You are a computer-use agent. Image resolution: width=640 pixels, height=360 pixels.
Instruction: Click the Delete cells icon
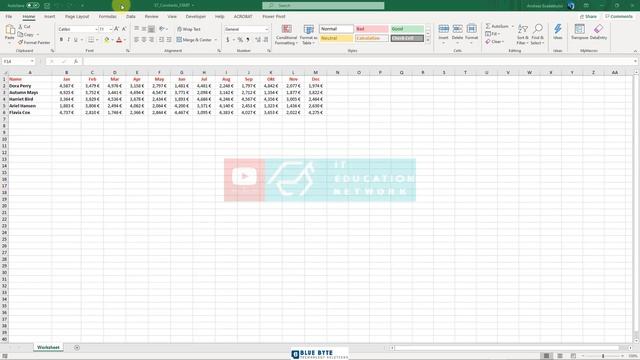click(458, 29)
